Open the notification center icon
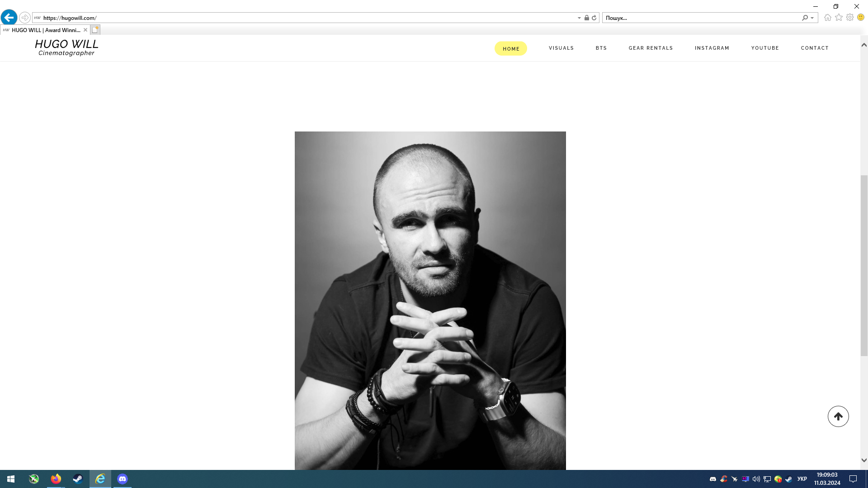 point(853,479)
